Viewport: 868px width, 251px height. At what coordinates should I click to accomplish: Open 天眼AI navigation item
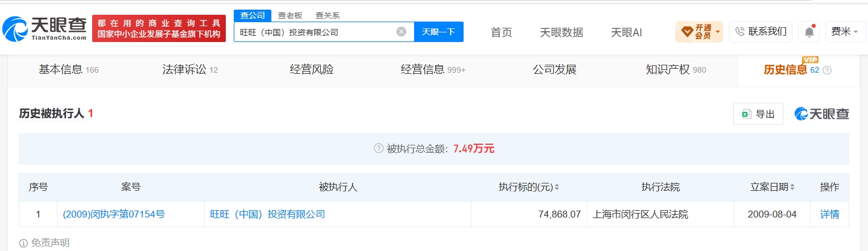coord(626,32)
